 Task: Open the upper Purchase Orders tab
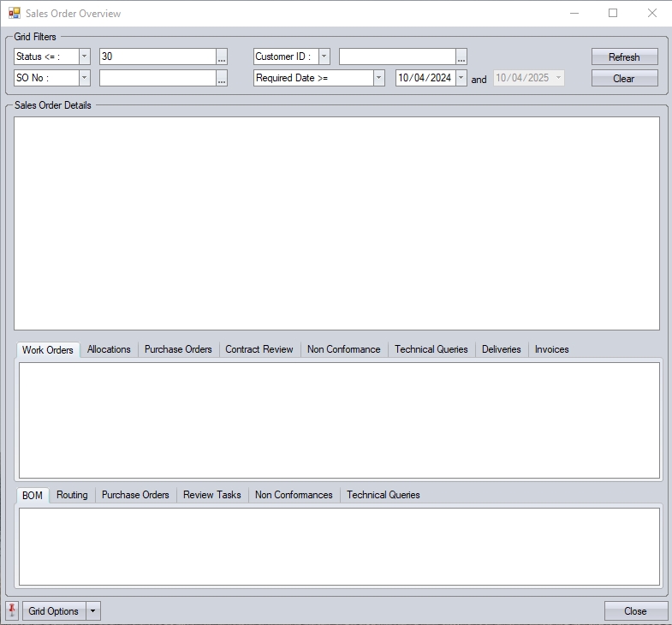[178, 349]
